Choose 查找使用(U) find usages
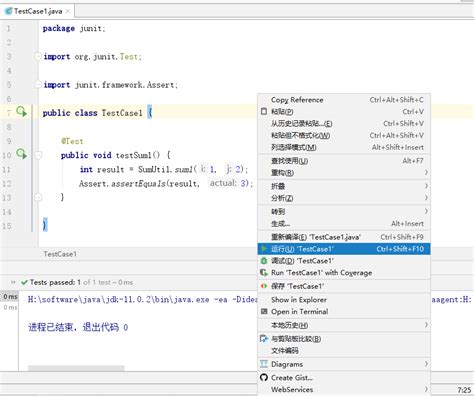This screenshot has width=474, height=396. (344, 161)
